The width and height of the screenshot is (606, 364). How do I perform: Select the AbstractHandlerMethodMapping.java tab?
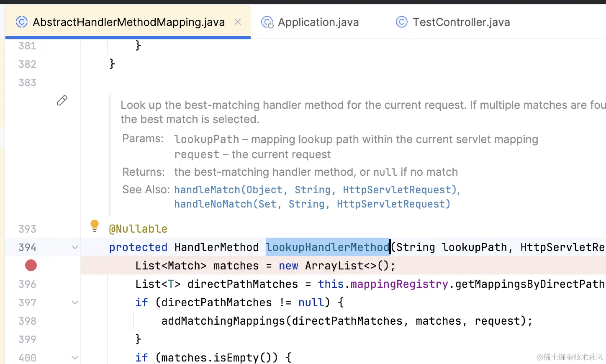pyautogui.click(x=128, y=22)
